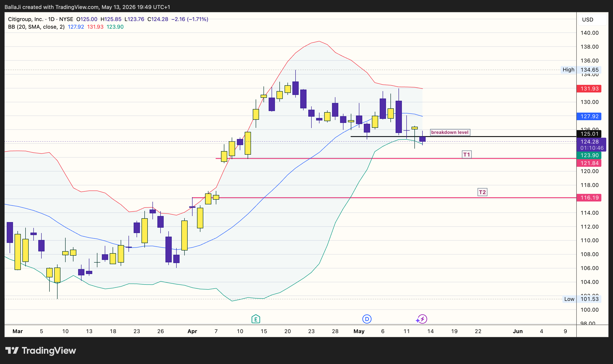Image resolution: width=613 pixels, height=364 pixels.
Task: Click the blue 127.92 value in BB legend
Action: (76, 27)
